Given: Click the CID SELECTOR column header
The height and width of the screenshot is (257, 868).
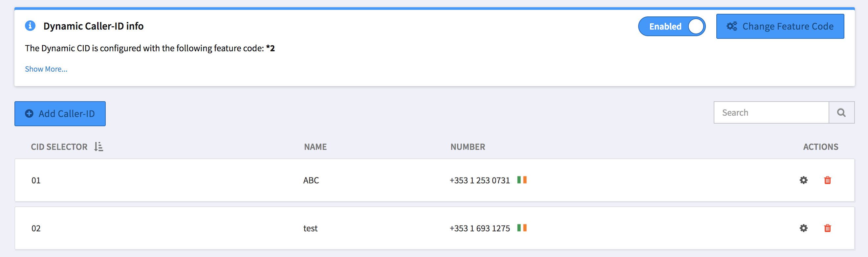Looking at the screenshot, I should [x=59, y=147].
